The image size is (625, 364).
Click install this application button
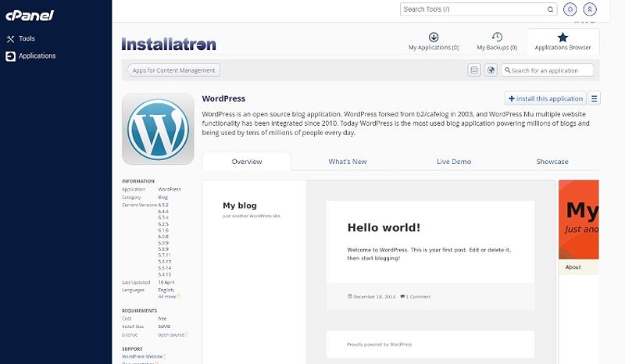click(545, 98)
